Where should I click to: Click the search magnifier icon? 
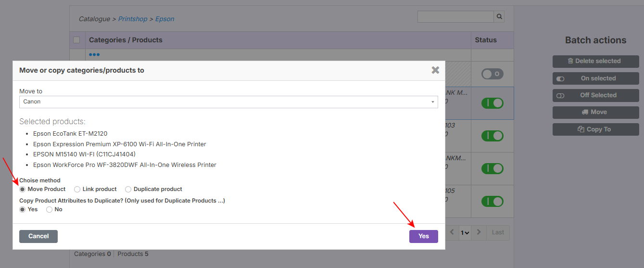click(500, 17)
